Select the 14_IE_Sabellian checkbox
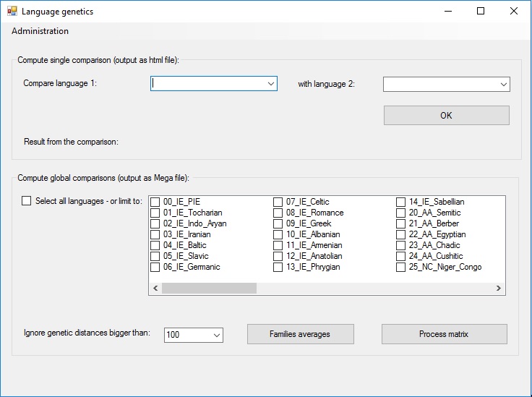Image resolution: width=532 pixels, height=397 pixels. (400, 202)
